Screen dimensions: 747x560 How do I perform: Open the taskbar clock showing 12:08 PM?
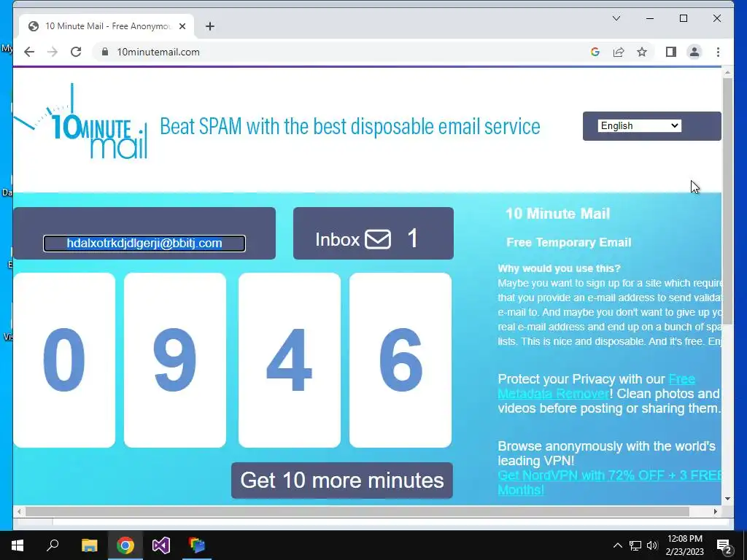[x=684, y=545]
